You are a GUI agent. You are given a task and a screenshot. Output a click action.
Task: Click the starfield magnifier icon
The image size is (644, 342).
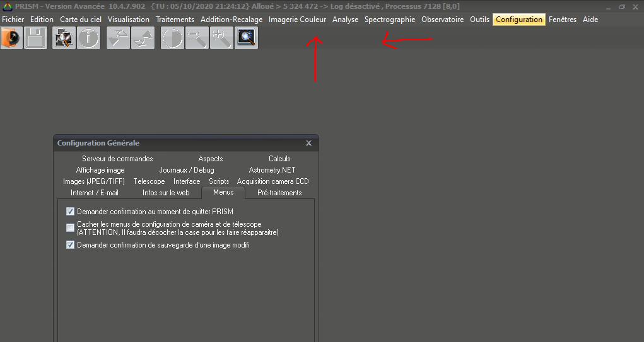[245, 38]
